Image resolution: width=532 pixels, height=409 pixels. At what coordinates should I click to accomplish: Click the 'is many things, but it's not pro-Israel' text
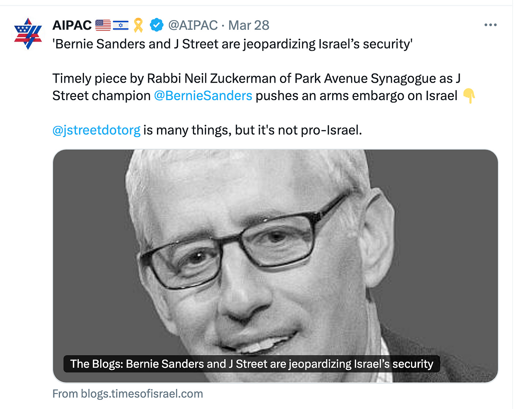(252, 130)
